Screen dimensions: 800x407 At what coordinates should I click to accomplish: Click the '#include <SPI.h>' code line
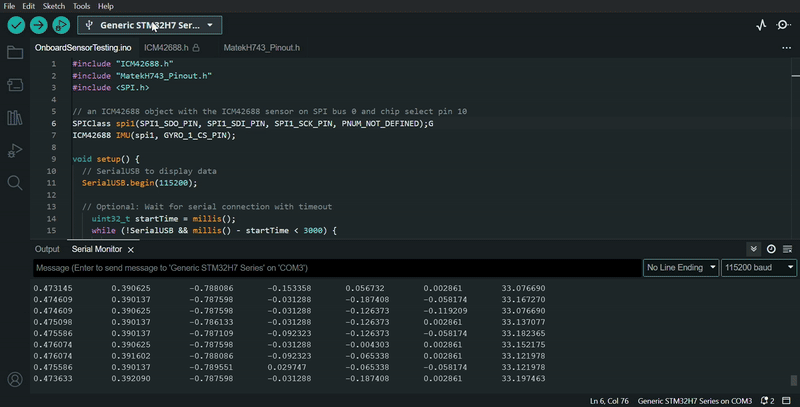(111, 88)
